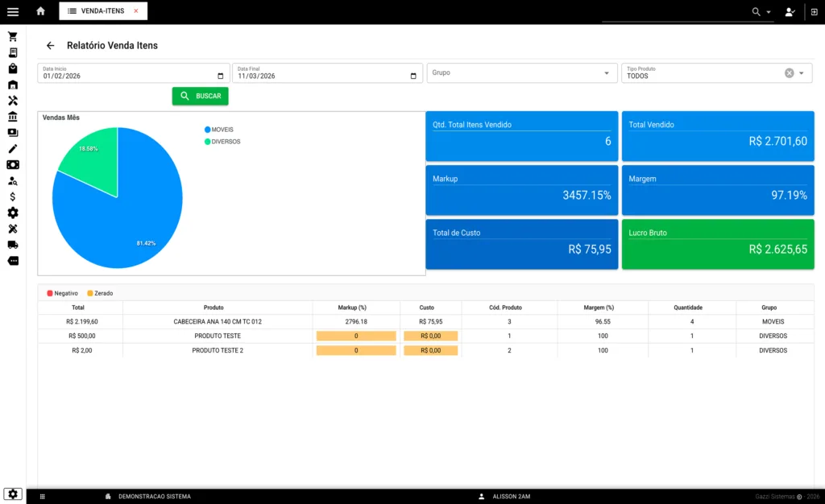Open the shopping cart sidebar icon
Screen dimensions: 825x504
pos(13,37)
